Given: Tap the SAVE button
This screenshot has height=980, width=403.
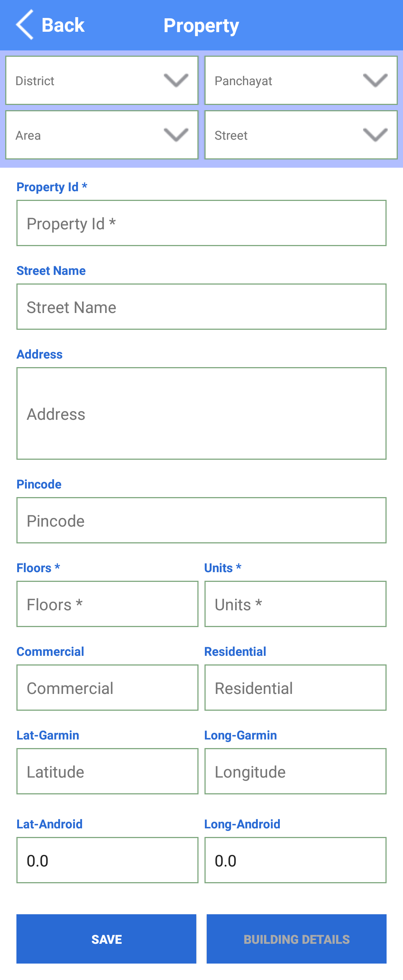Looking at the screenshot, I should 106,939.
